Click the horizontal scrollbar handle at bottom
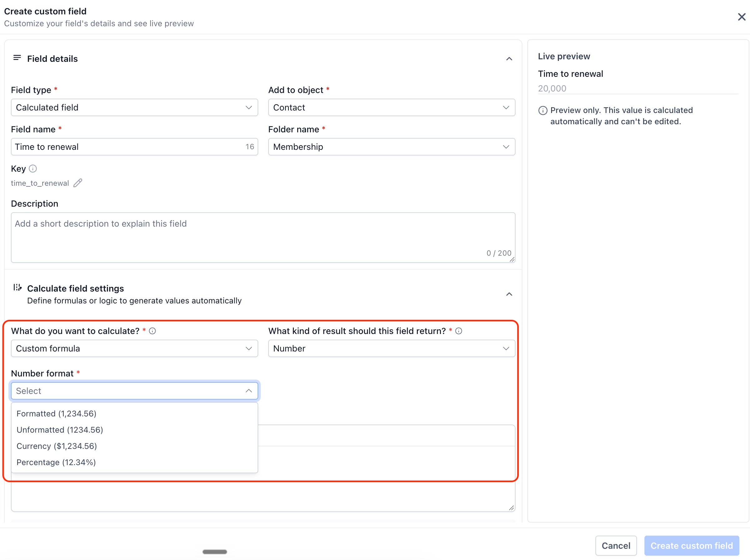Image resolution: width=750 pixels, height=560 pixels. click(x=215, y=552)
